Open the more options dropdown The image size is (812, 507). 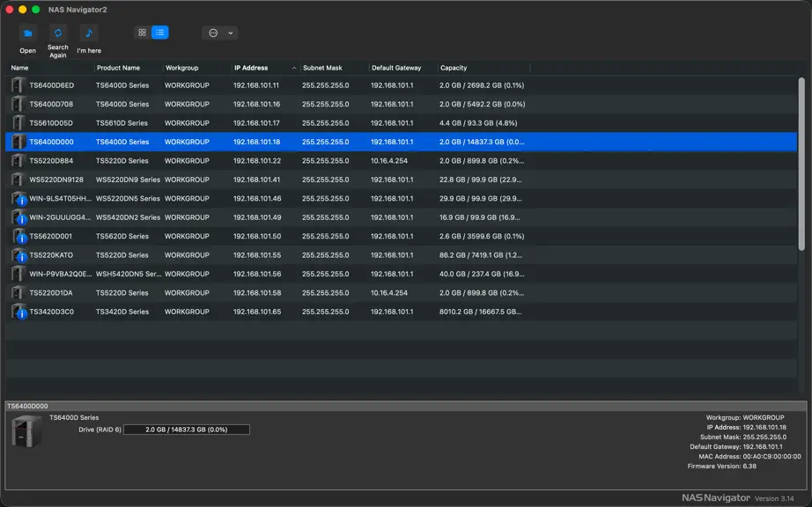click(x=220, y=33)
